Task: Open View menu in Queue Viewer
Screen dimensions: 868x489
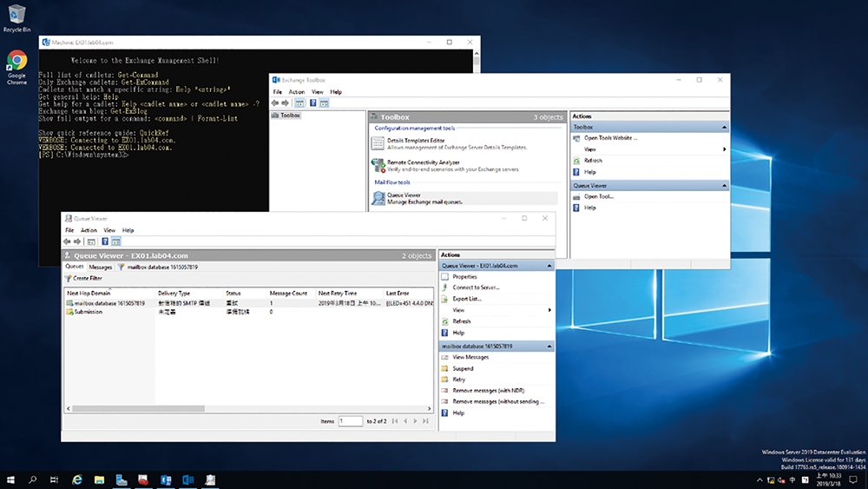Action: (109, 230)
